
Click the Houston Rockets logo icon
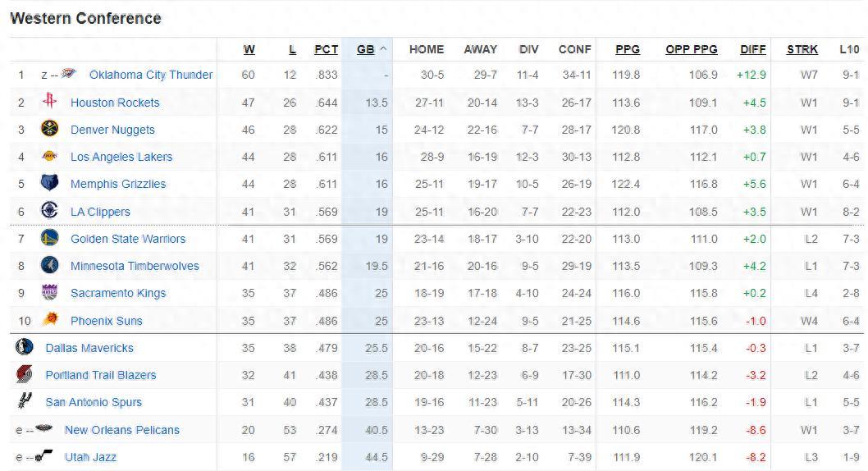[x=49, y=102]
